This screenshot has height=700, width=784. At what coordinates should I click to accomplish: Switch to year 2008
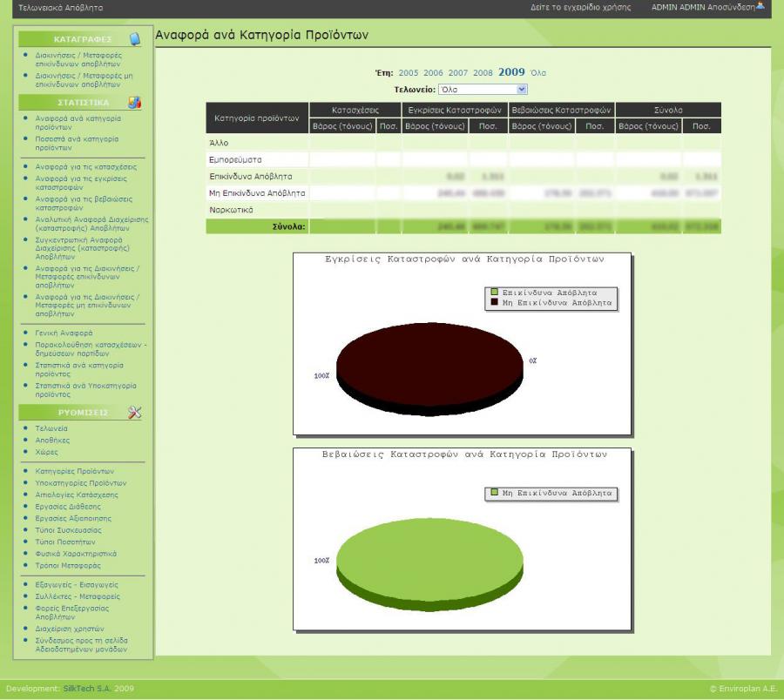(x=483, y=73)
